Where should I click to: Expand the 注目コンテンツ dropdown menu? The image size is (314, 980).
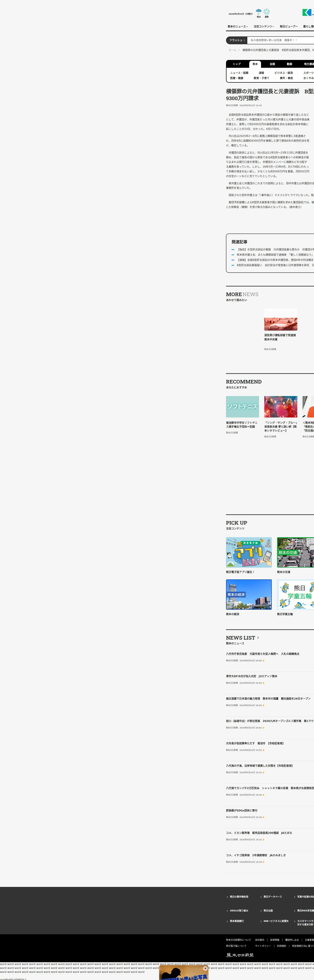coord(264,27)
